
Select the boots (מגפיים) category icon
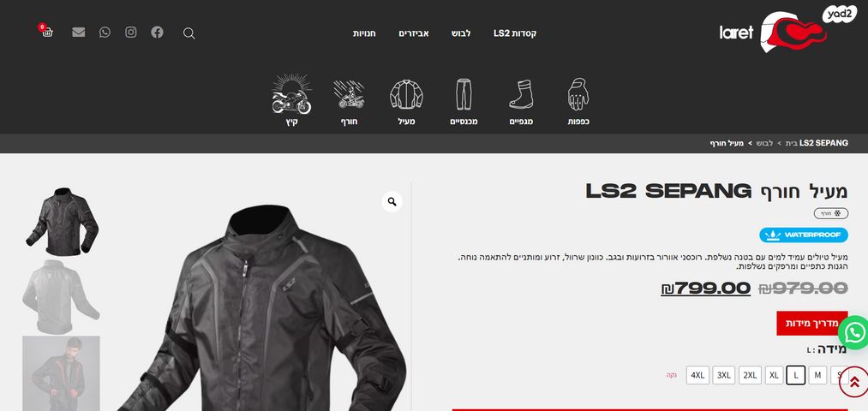pos(521,101)
